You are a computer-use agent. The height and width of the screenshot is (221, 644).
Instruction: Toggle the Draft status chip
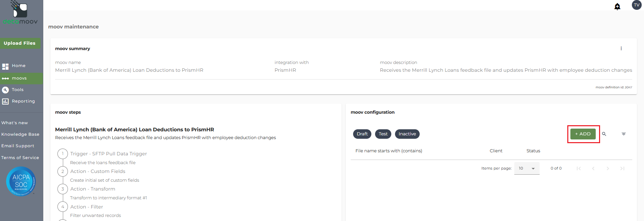[362, 134]
